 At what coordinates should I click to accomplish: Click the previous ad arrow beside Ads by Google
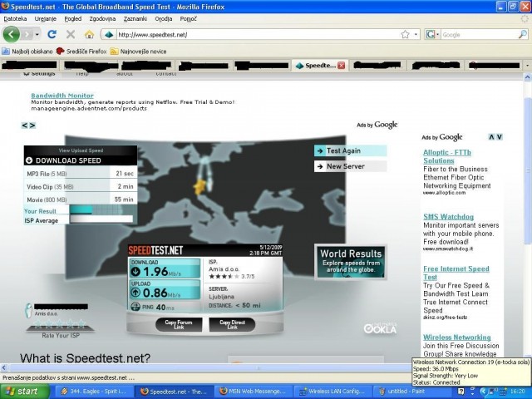pos(24,126)
